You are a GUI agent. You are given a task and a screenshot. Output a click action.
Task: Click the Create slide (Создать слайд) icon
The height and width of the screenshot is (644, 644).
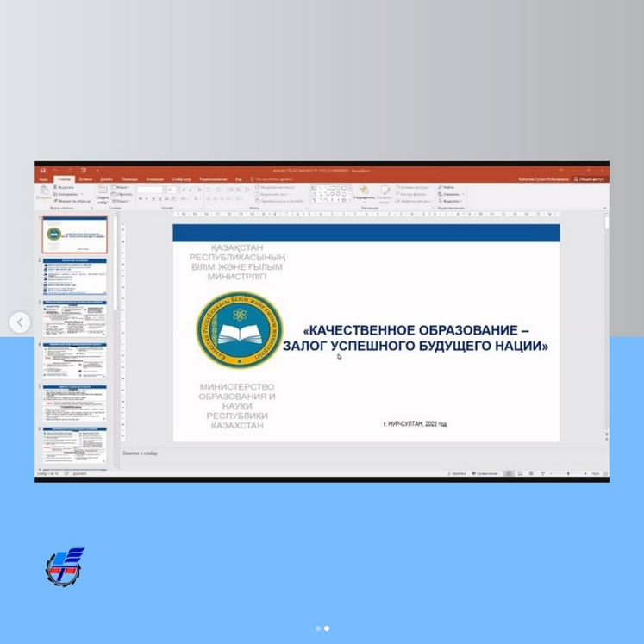103,189
